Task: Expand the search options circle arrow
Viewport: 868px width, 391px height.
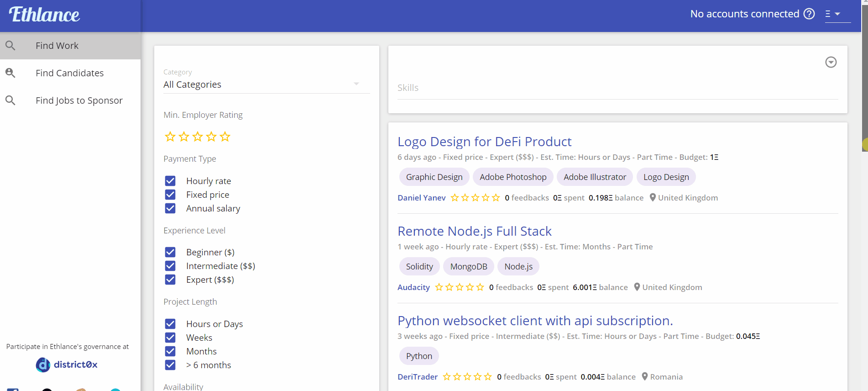Action: coord(831,62)
